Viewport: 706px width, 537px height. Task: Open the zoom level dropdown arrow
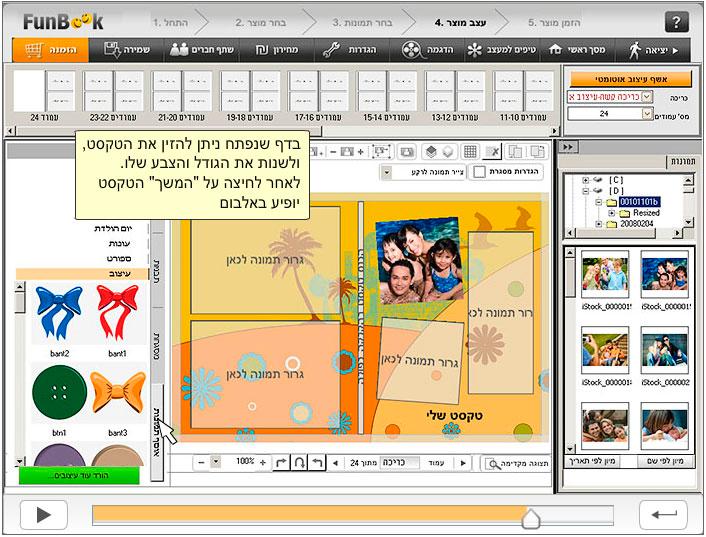coord(216,462)
